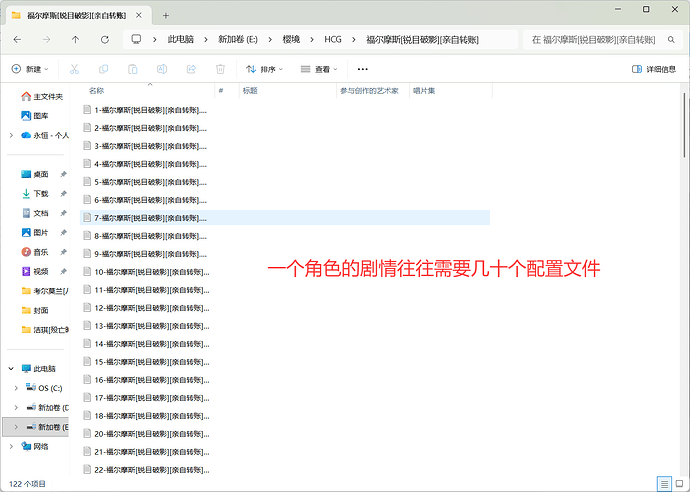The height and width of the screenshot is (492, 690).
Task: Open 音乐 in quick access
Action: point(35,252)
